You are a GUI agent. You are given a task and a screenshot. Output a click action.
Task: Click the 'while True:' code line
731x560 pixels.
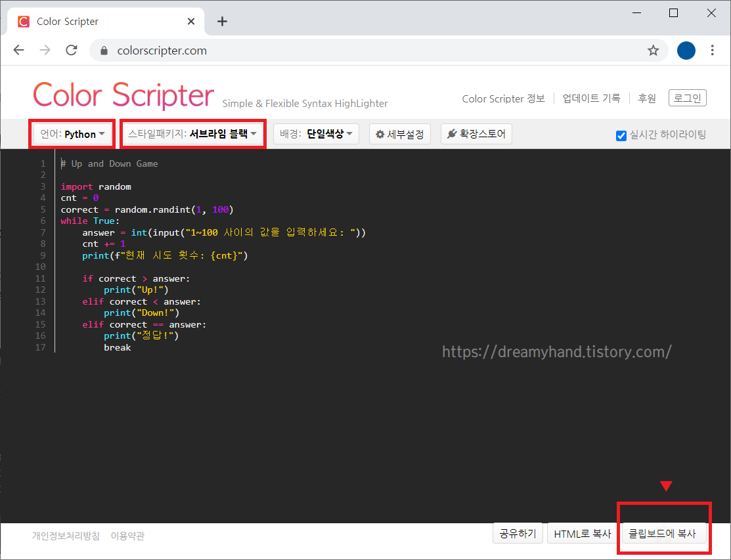click(90, 221)
